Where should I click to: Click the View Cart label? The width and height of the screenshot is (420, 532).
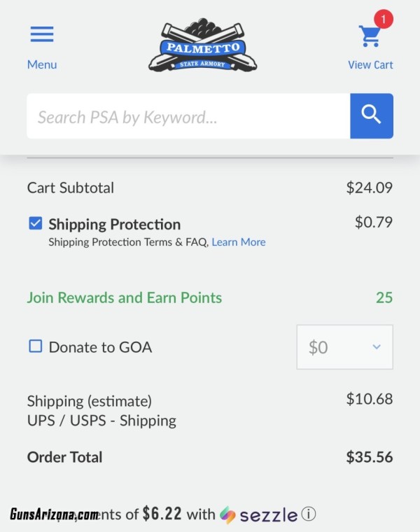point(370,65)
